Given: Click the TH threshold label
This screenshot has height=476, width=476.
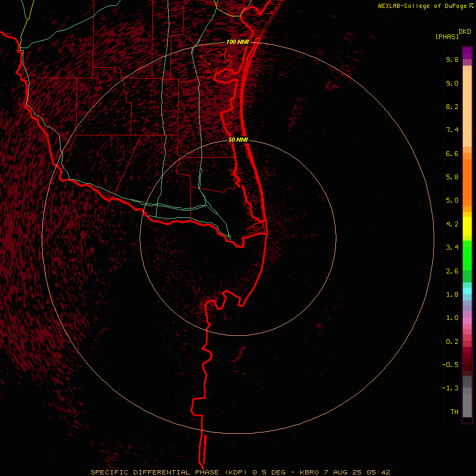Looking at the screenshot, I should point(454,411).
